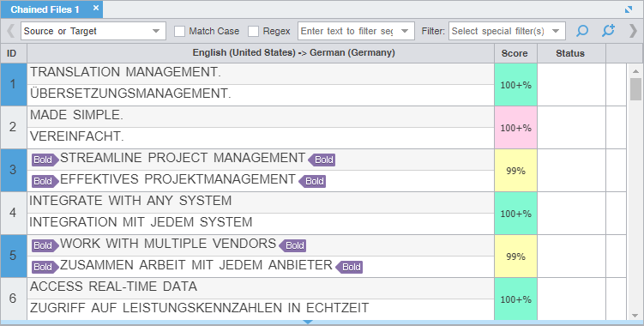The height and width of the screenshot is (326, 644).
Task: Click the magnifier search filter icon
Action: (x=582, y=31)
